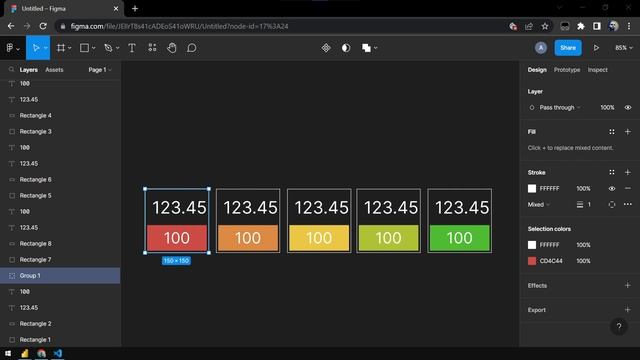
Task: Open the Figma main menu
Action: 13,48
